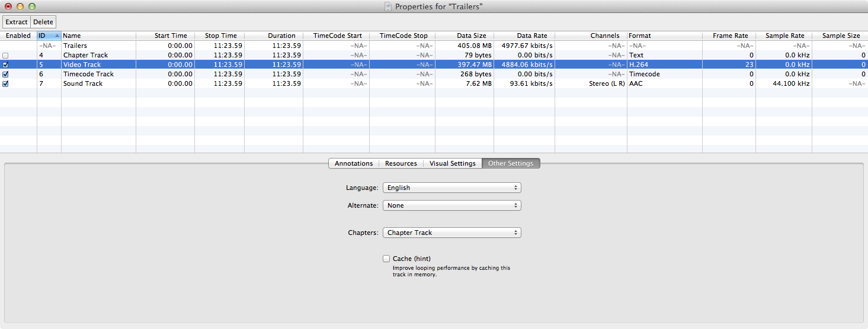This screenshot has width=868, height=329.
Task: Select the Other Settings tab
Action: [x=511, y=163]
